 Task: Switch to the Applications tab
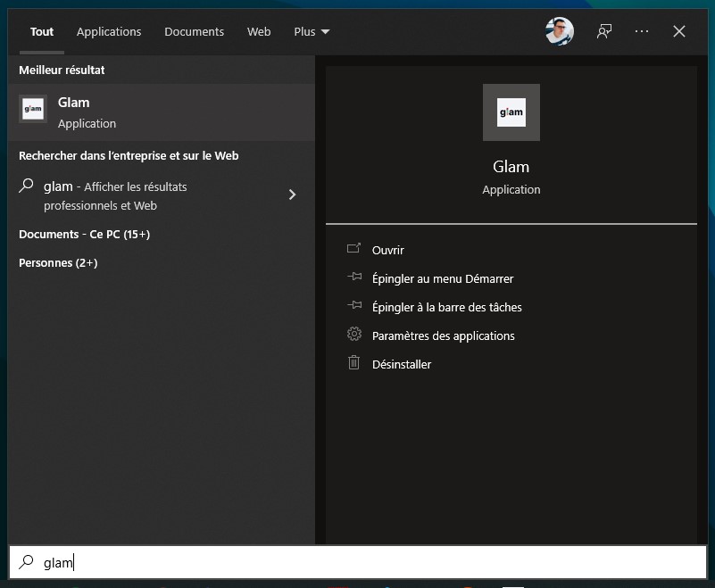(109, 31)
